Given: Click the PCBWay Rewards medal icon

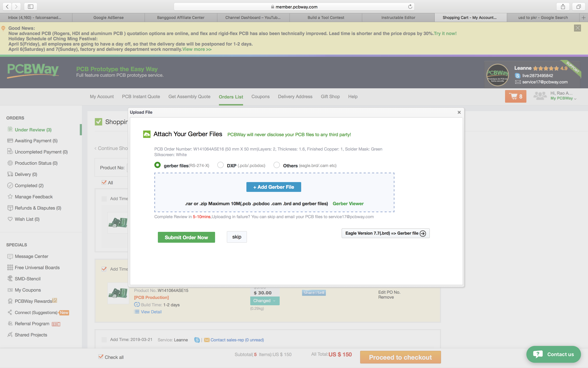Looking at the screenshot, I should (x=10, y=301).
